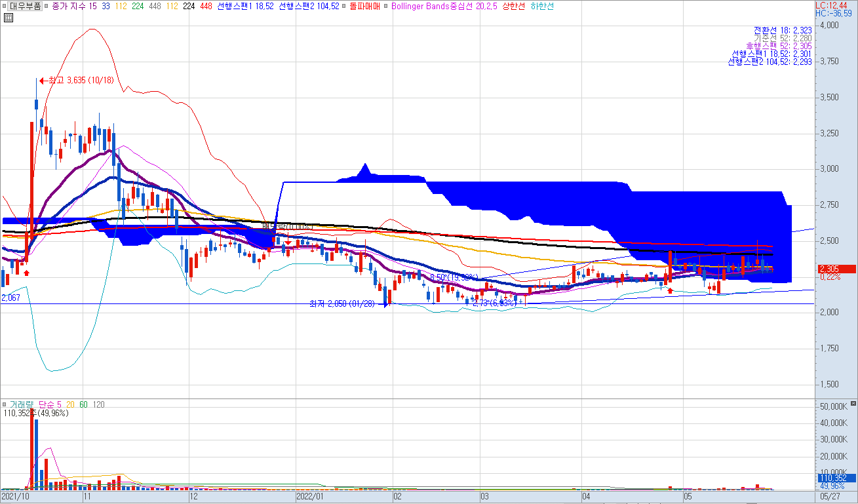Click the 전환선 18: 2,323 legend entry
858x504 pixels.
point(783,30)
